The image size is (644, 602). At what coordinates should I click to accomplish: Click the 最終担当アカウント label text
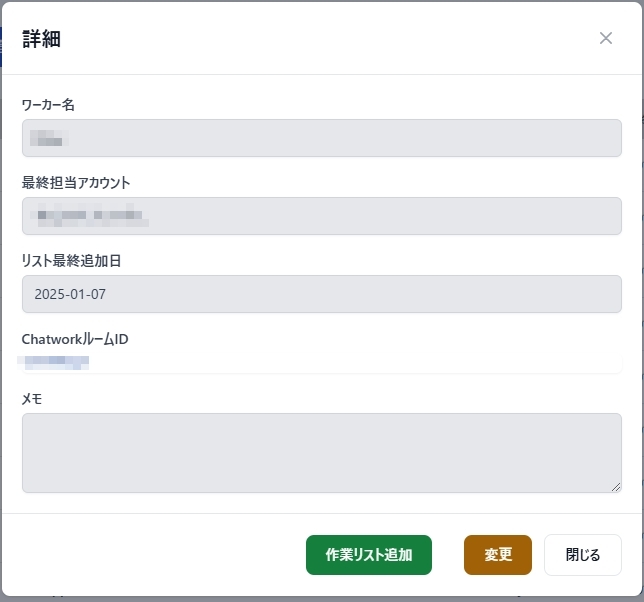tap(76, 182)
